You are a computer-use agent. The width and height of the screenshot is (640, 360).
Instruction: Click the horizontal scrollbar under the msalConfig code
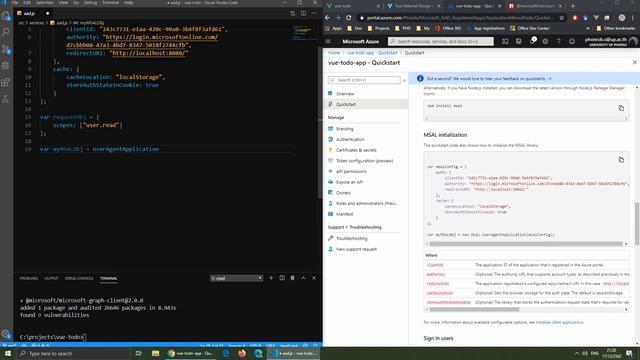526,244
